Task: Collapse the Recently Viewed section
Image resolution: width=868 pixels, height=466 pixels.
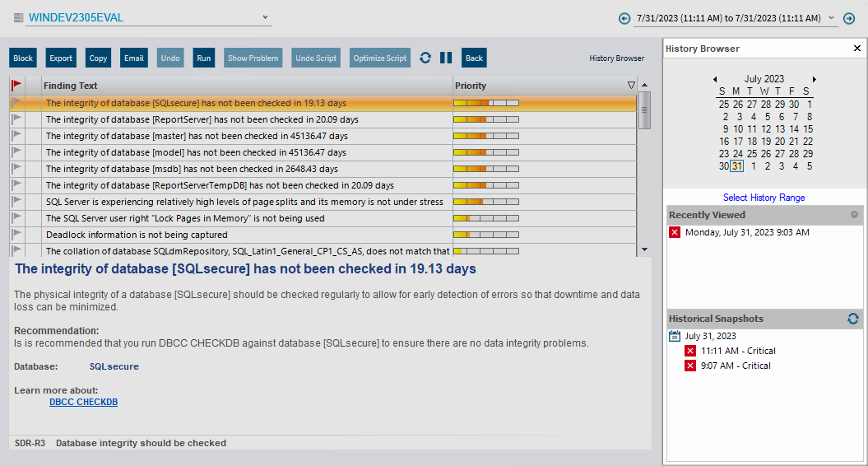Action: [854, 215]
